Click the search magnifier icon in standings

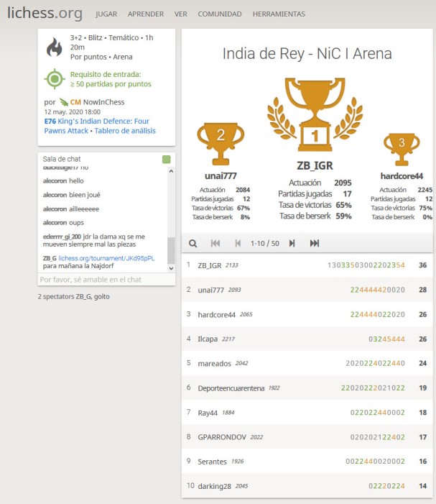[x=193, y=244]
